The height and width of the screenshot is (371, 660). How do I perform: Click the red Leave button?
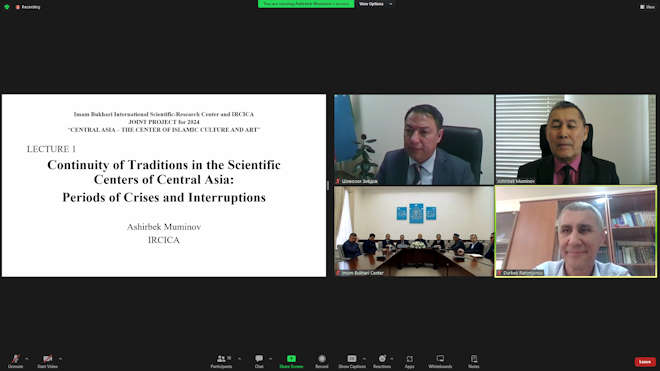click(645, 362)
